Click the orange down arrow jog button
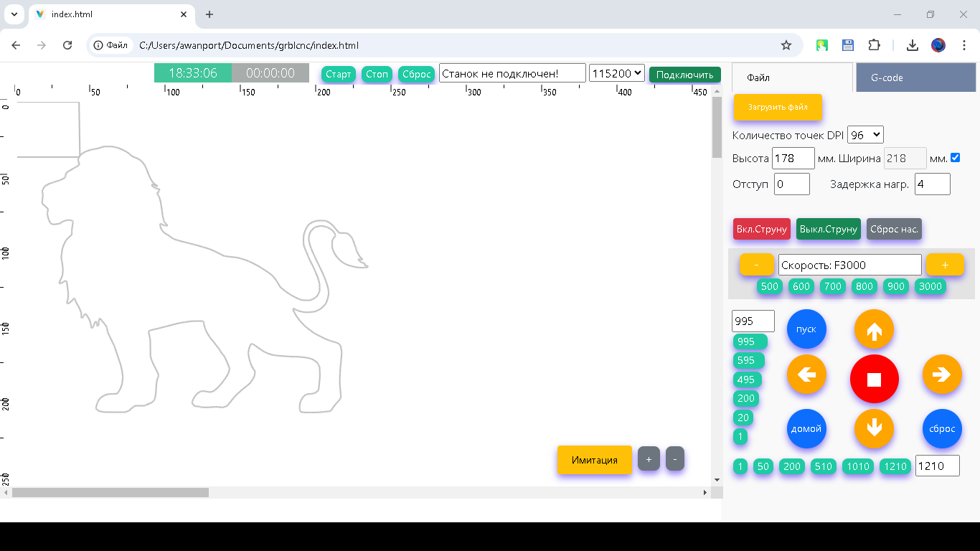The image size is (980, 551). point(874,429)
